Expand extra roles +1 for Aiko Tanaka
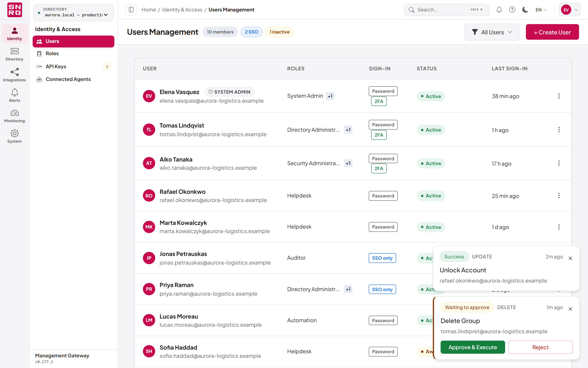The height and width of the screenshot is (368, 588). click(348, 163)
